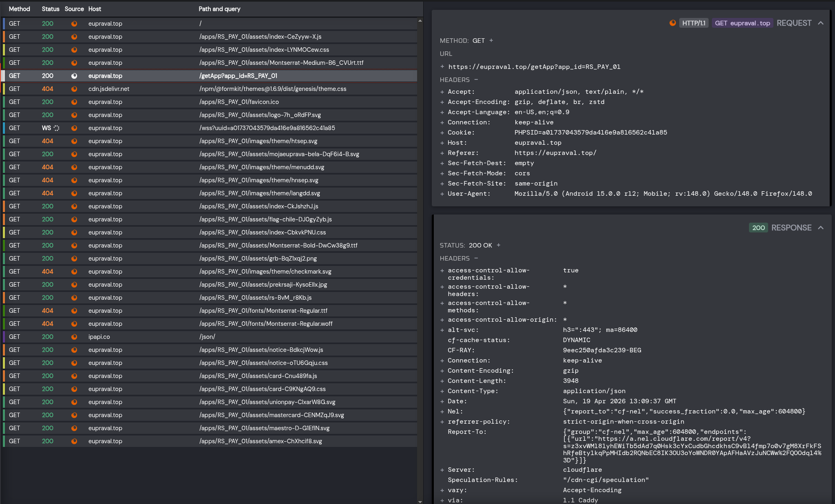Collapse the REQUEST panel using its chevron
The width and height of the screenshot is (835, 504).
(821, 23)
